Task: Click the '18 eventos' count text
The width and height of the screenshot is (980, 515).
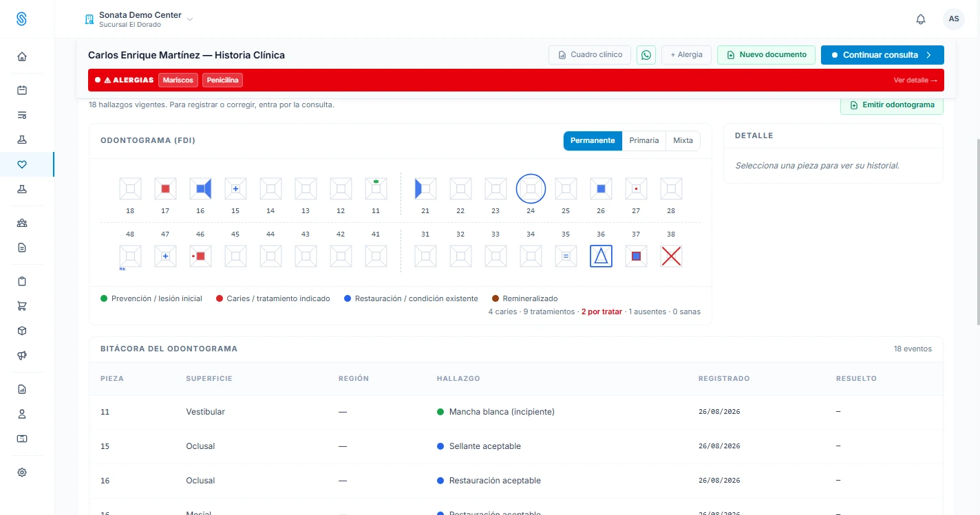Action: 913,349
